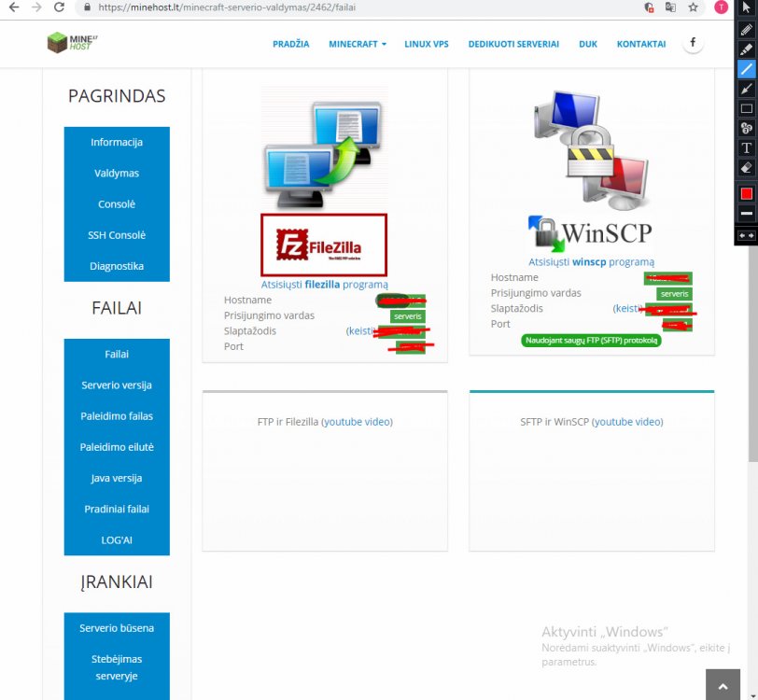The width and height of the screenshot is (758, 700).
Task: Open the KONTAKTAI menu item
Action: pyautogui.click(x=641, y=44)
